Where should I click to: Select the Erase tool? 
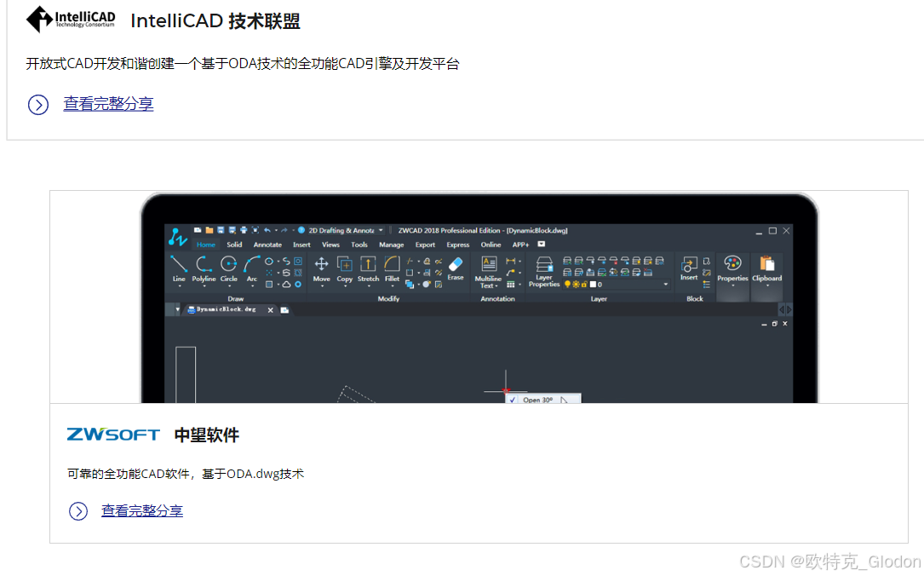tap(456, 268)
